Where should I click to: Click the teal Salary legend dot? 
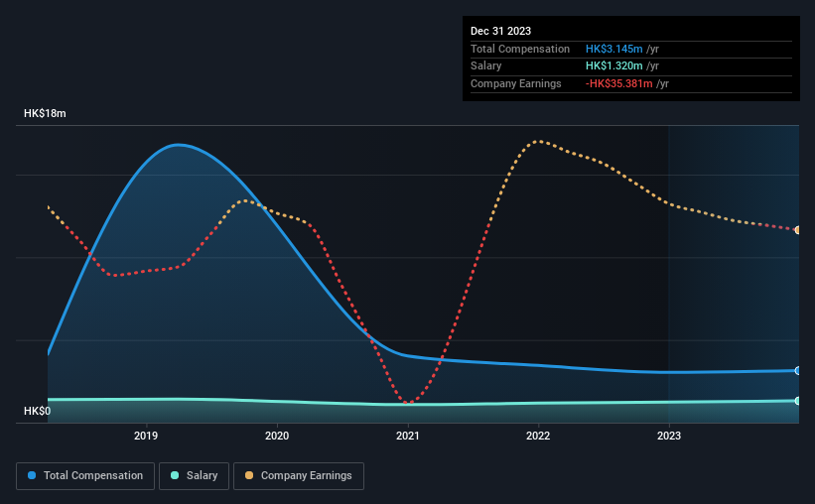pos(175,475)
